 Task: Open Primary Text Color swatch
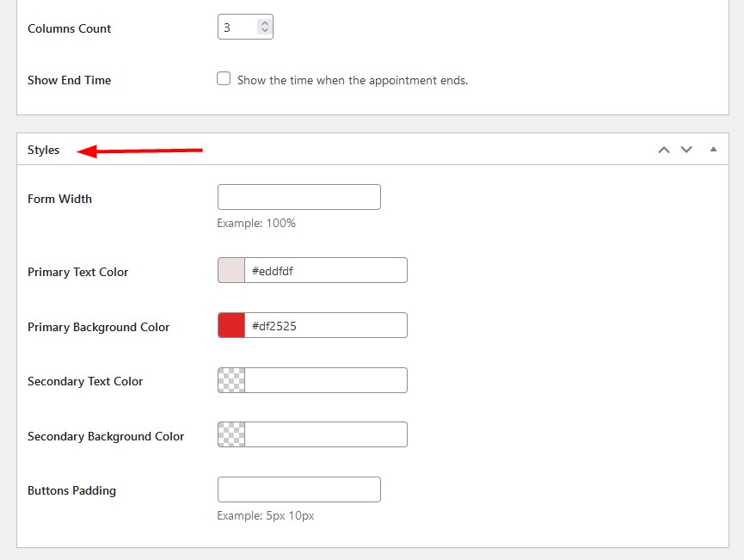coord(231,270)
